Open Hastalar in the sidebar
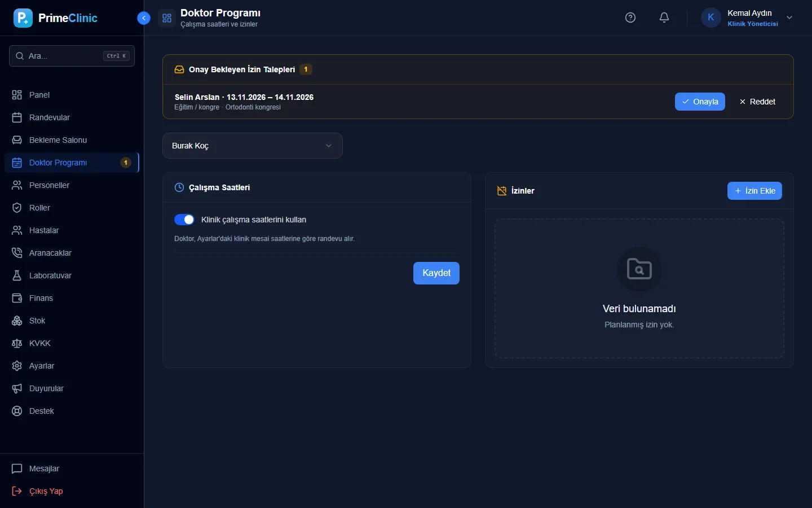 [x=72, y=230]
